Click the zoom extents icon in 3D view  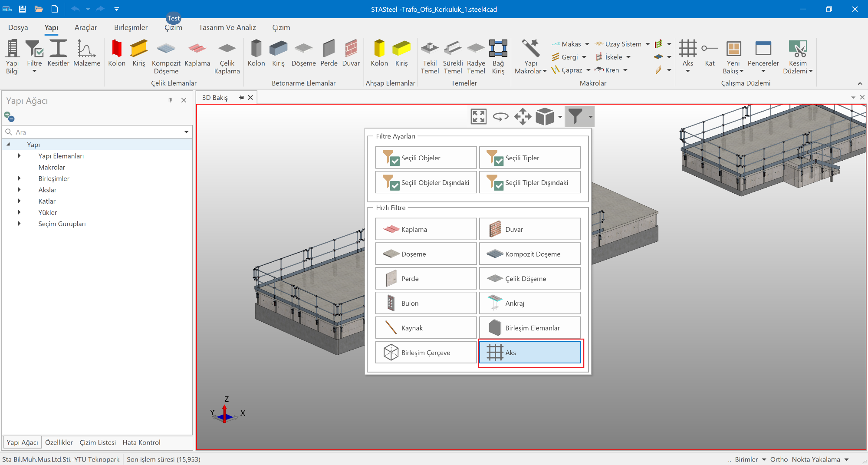(478, 116)
